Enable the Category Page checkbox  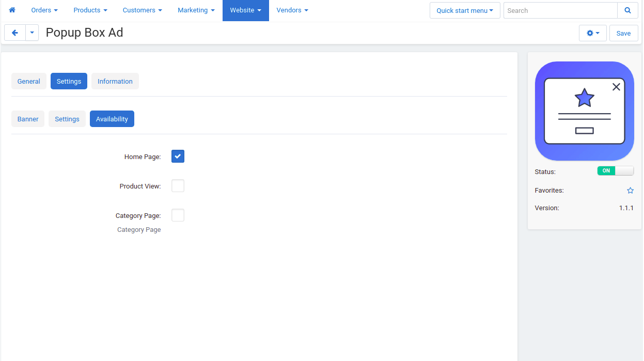pyautogui.click(x=178, y=215)
